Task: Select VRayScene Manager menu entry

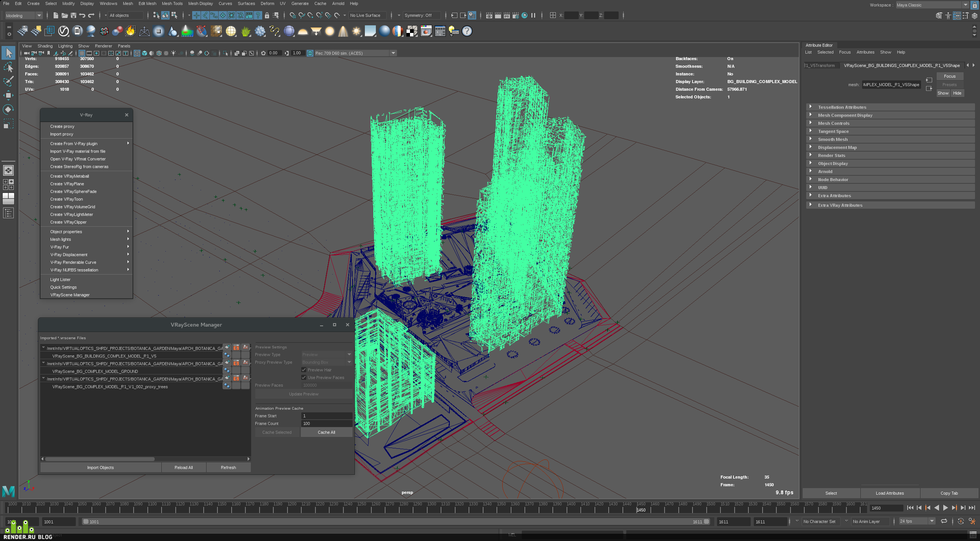Action: [x=86, y=295]
